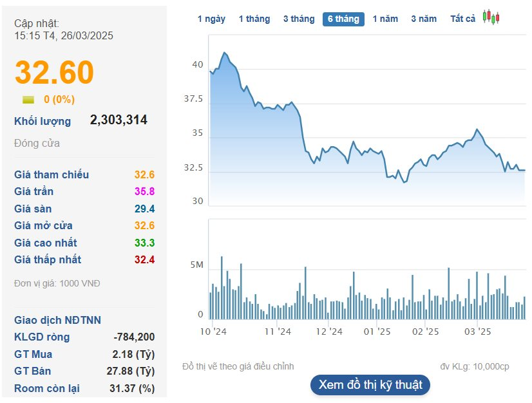
Task: Switch to candlestick chart view icon
Action: pos(491,18)
